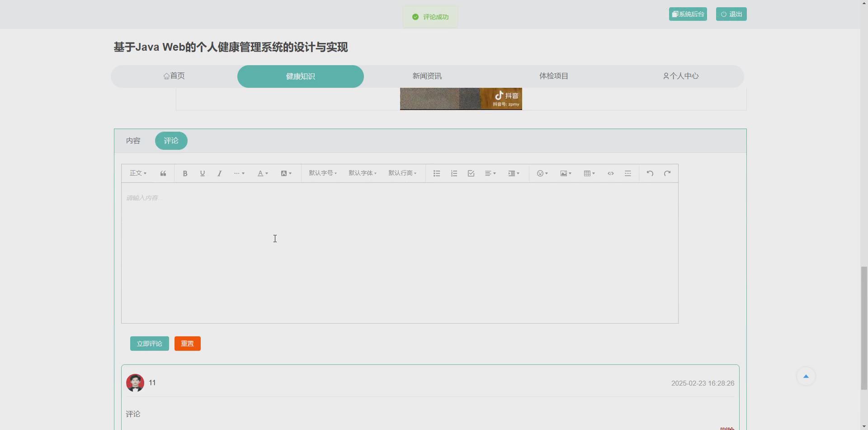Submit the comment via 立即评论 button
868x430 pixels.
coord(149,343)
